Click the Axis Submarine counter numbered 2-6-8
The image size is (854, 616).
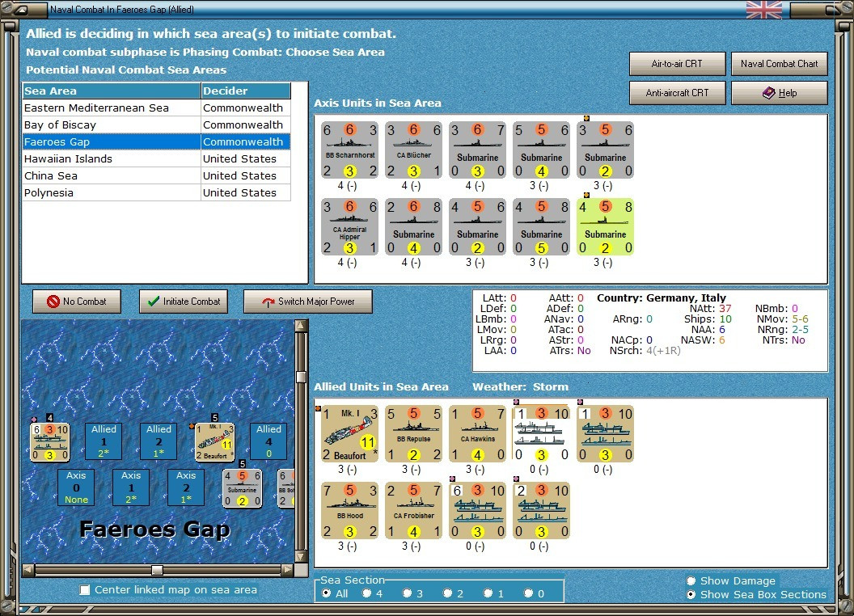pyautogui.click(x=413, y=227)
